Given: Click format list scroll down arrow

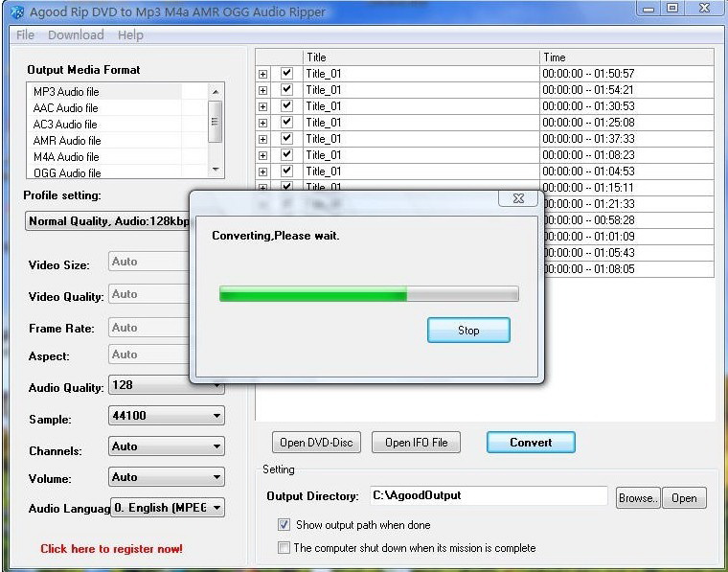Looking at the screenshot, I should pyautogui.click(x=215, y=170).
